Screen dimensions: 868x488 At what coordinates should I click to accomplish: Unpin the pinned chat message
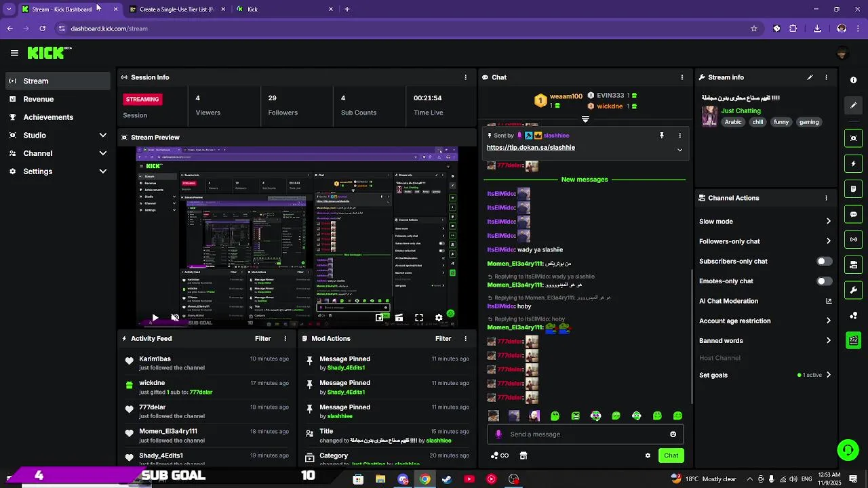click(x=662, y=136)
